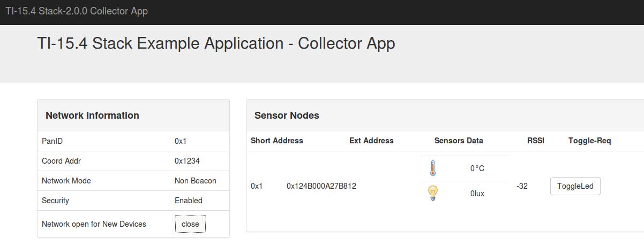Click the 0lux light reading

(477, 194)
